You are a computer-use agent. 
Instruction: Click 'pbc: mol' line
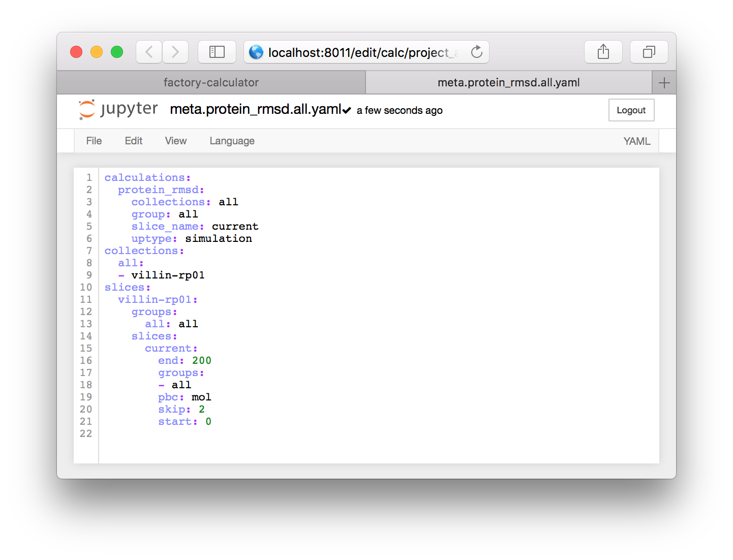(x=185, y=397)
